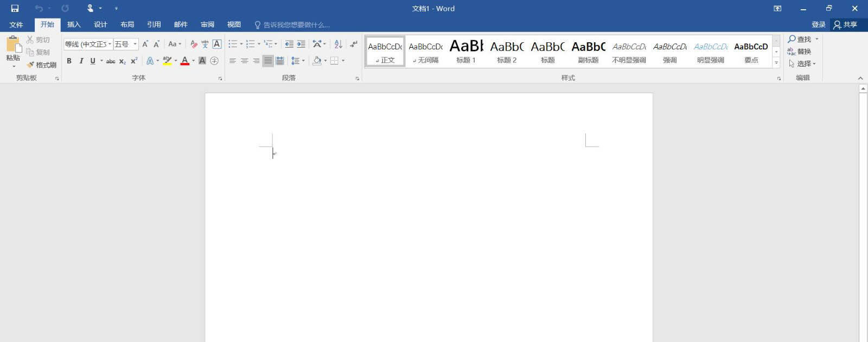Open the font size (五号) dropdown
This screenshot has height=342, width=868.
click(135, 44)
